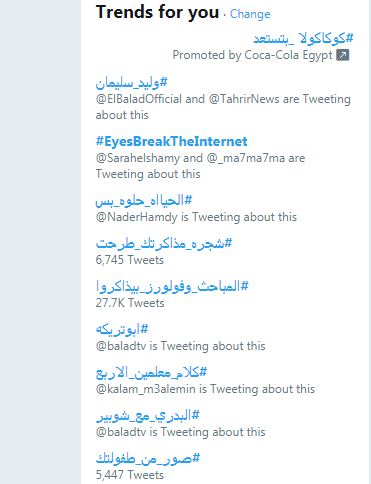Open the #EyesBreakTheInternet trend
The width and height of the screenshot is (371, 484).
(171, 141)
